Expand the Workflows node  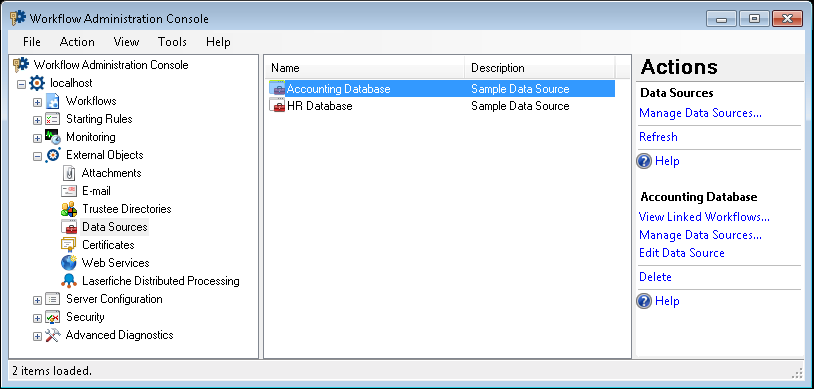[37, 102]
